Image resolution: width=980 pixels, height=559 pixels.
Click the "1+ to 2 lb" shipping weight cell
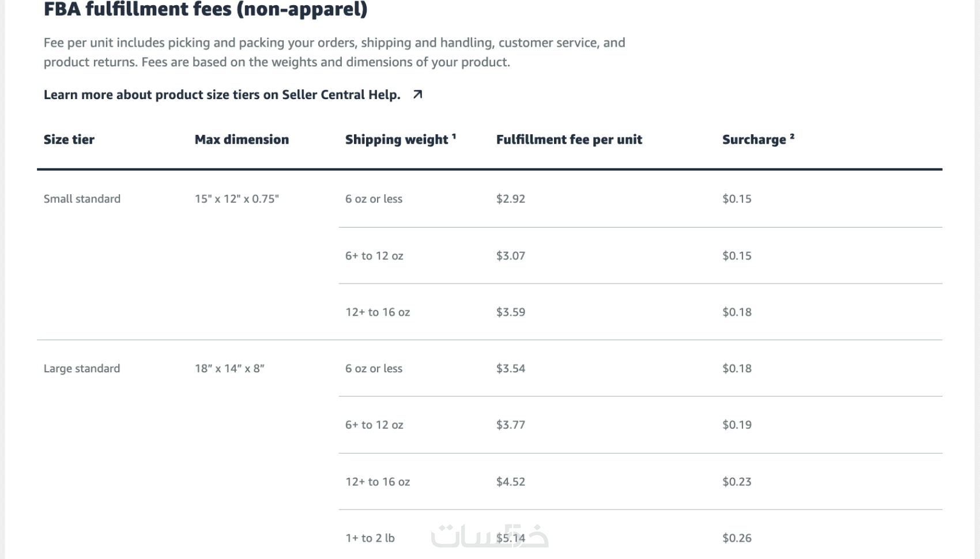370,538
